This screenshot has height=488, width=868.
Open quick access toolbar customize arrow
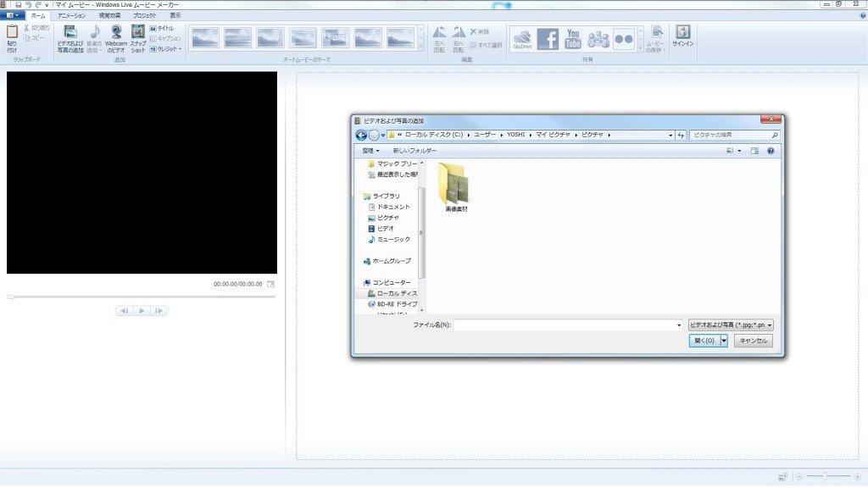(x=47, y=5)
